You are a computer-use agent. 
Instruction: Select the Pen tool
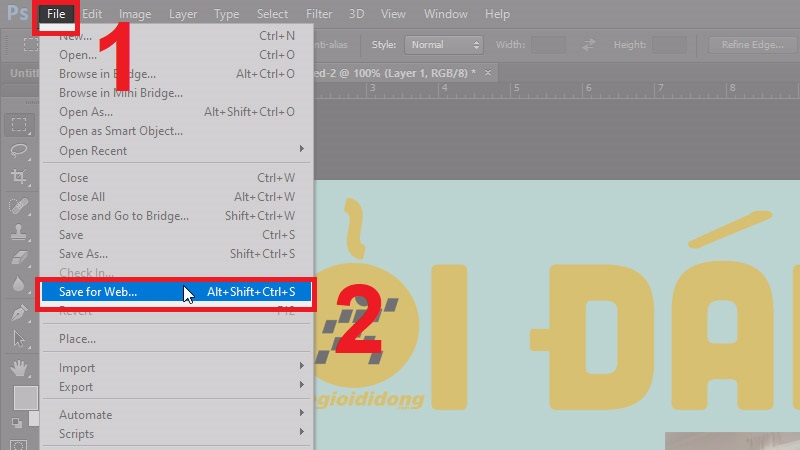[x=19, y=312]
